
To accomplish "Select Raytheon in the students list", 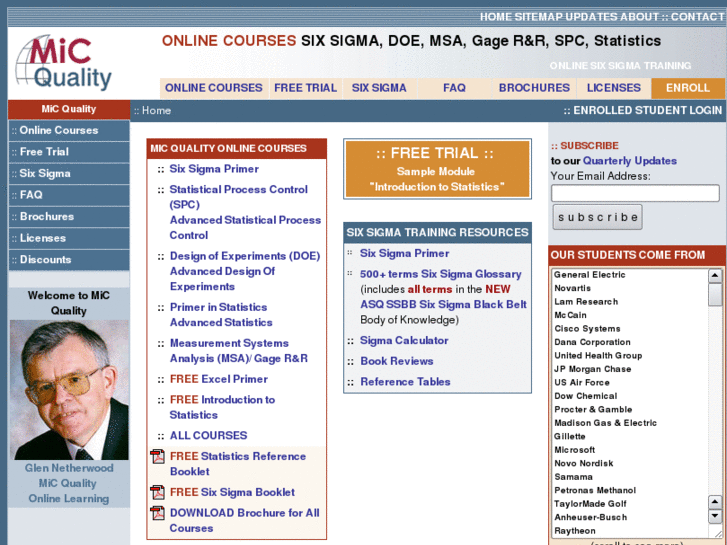I will click(574, 531).
